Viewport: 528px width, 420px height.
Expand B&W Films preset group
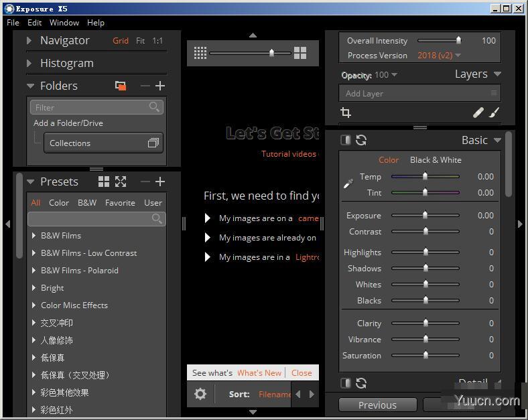tap(34, 236)
